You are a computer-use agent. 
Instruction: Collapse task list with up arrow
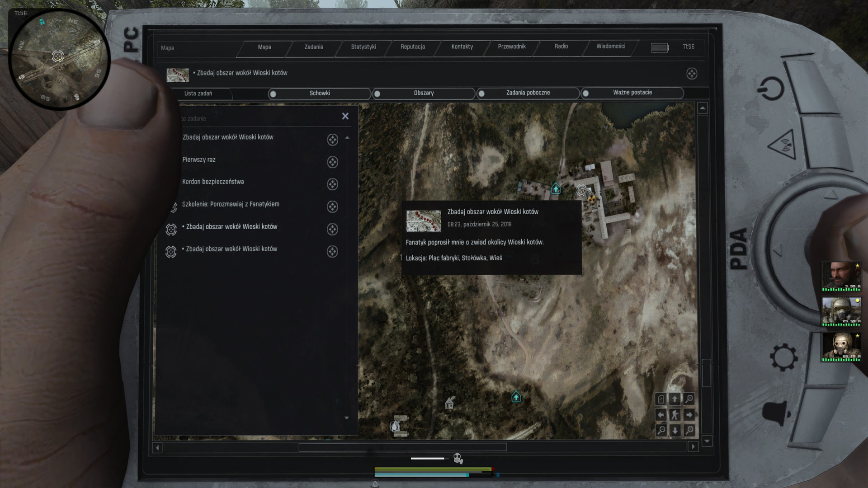pyautogui.click(x=347, y=138)
